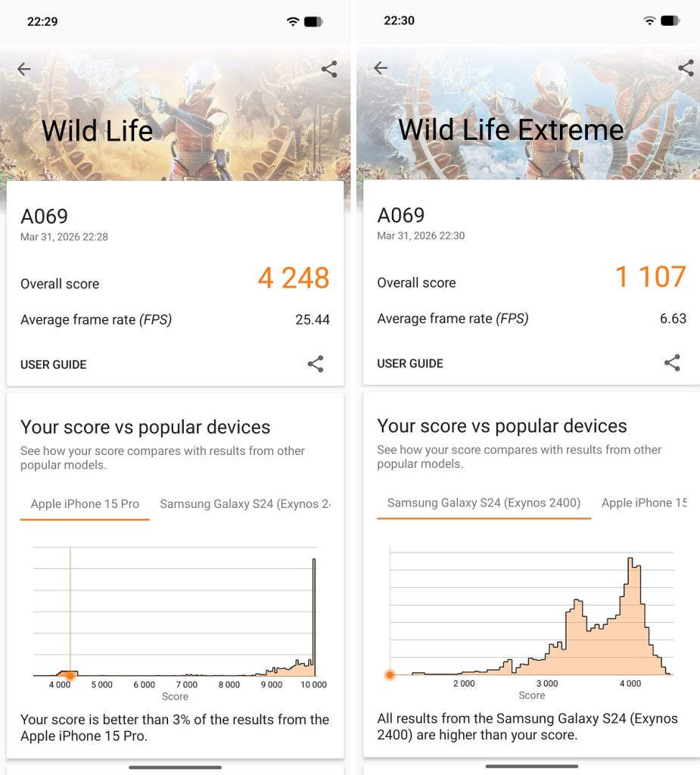
Task: Share the Wild Life A069 result card
Action: pos(316,364)
